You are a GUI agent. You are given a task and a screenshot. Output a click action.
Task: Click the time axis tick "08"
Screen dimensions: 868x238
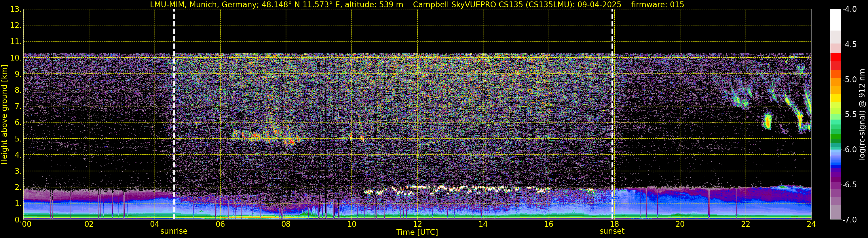(x=286, y=224)
